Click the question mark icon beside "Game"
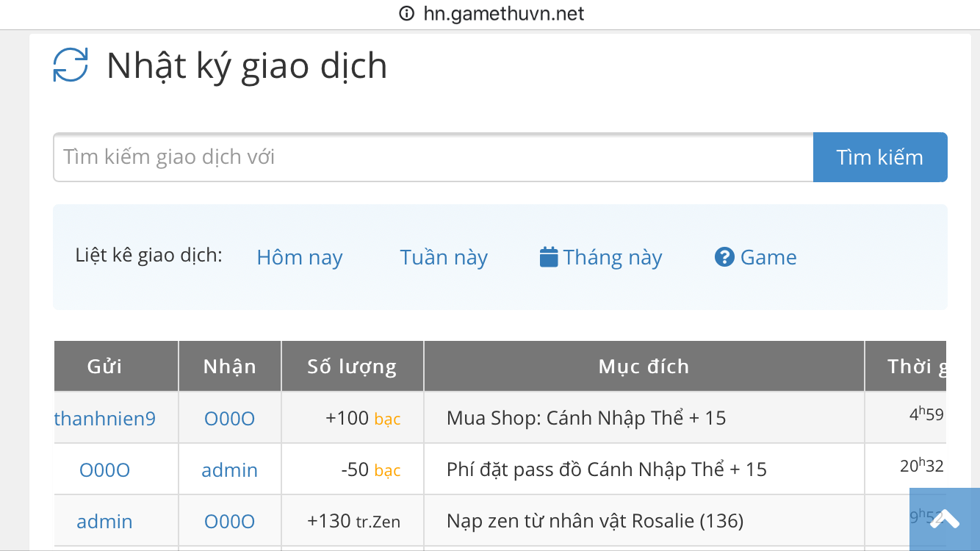Viewport: 980px width, 551px height. 724,256
